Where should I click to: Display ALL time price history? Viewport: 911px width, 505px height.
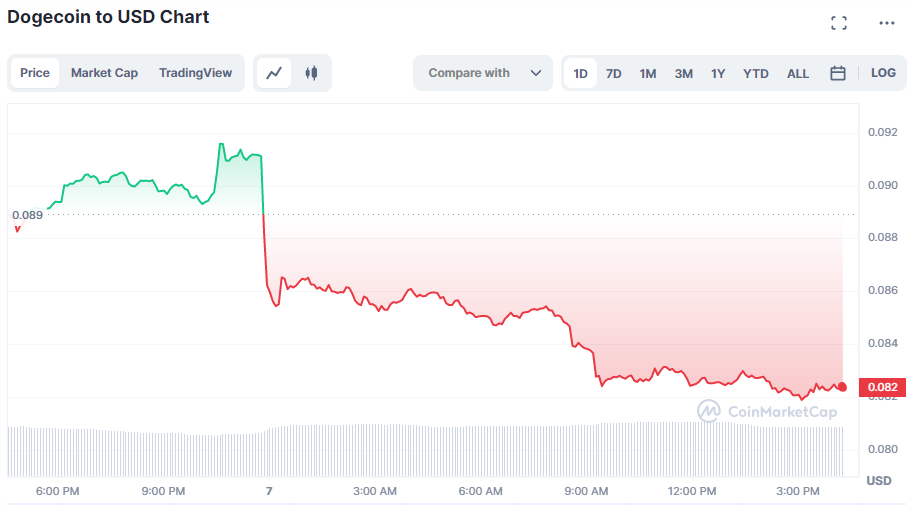tap(798, 73)
